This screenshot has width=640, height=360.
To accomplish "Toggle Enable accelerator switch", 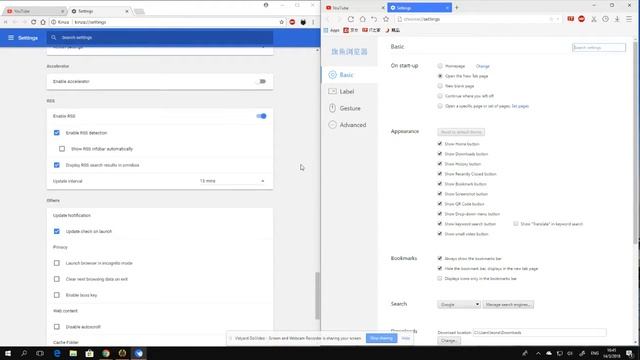I will click(x=261, y=82).
